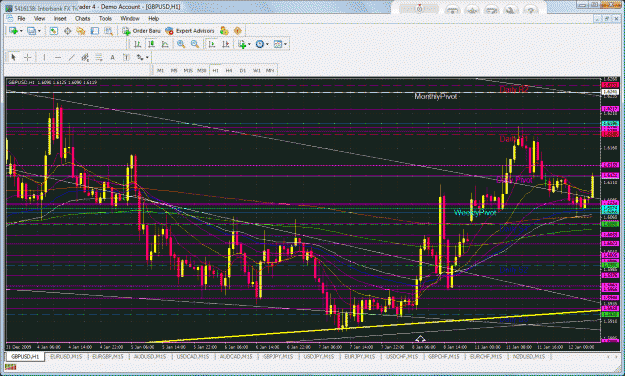625x376 pixels.
Task: Switch to the M30 timeframe
Action: tap(202, 71)
